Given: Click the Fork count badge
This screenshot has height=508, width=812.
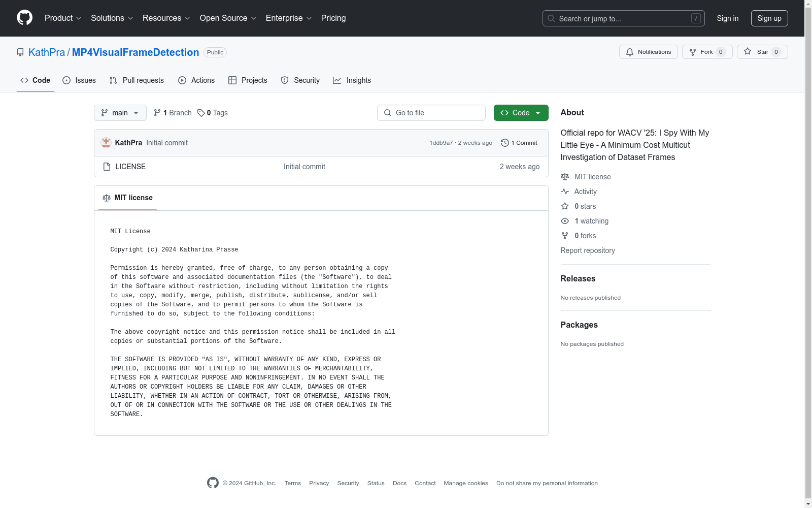Looking at the screenshot, I should (x=721, y=52).
